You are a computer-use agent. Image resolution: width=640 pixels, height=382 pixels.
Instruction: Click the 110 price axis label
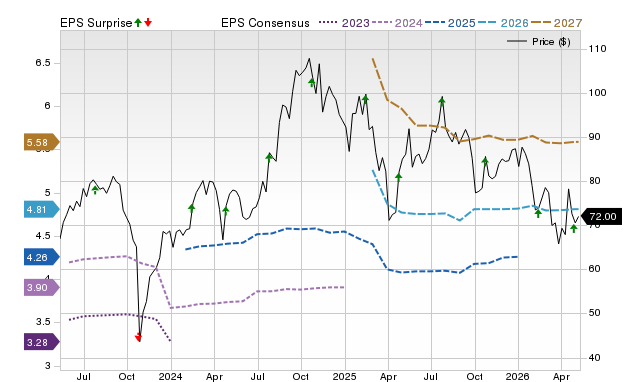598,49
